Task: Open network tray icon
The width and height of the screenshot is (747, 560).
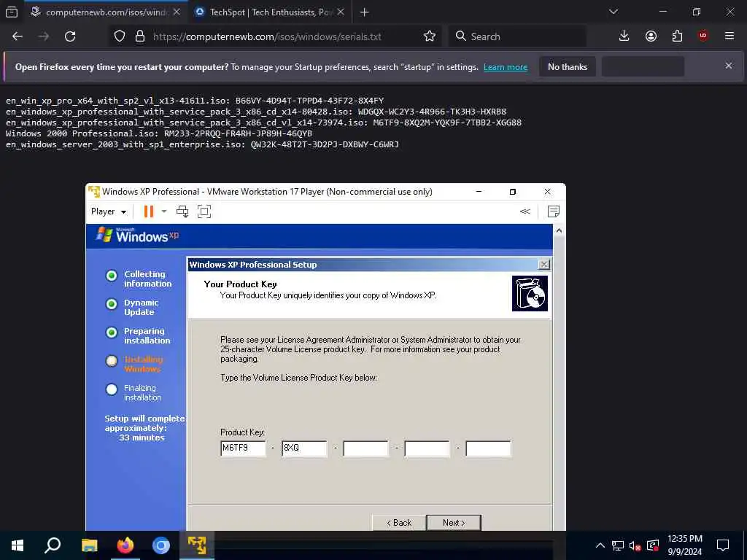Action: point(617,545)
